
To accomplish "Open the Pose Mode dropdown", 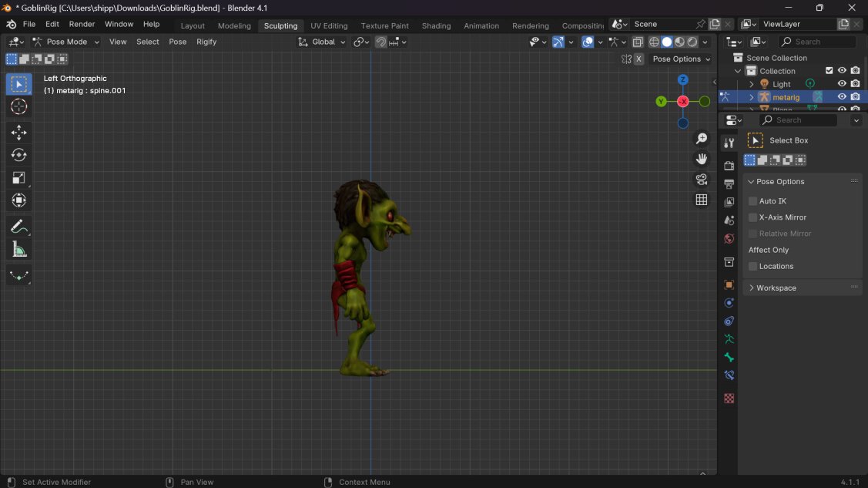I will point(65,42).
